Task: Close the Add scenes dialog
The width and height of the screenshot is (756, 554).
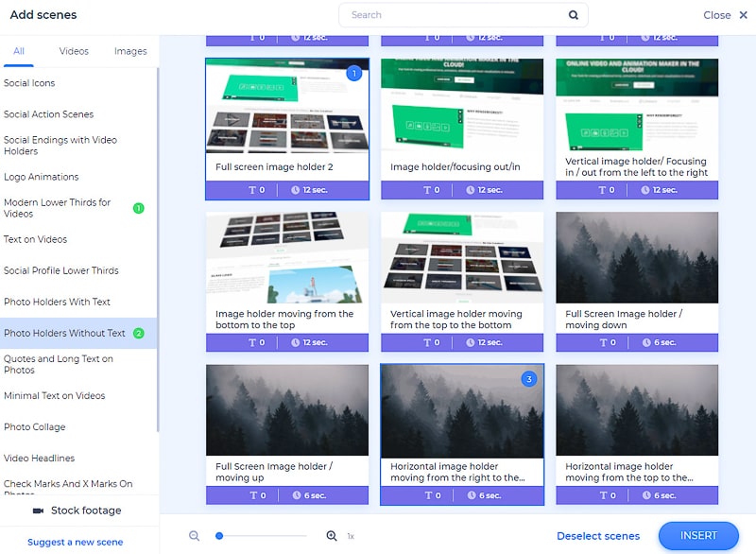Action: click(725, 15)
